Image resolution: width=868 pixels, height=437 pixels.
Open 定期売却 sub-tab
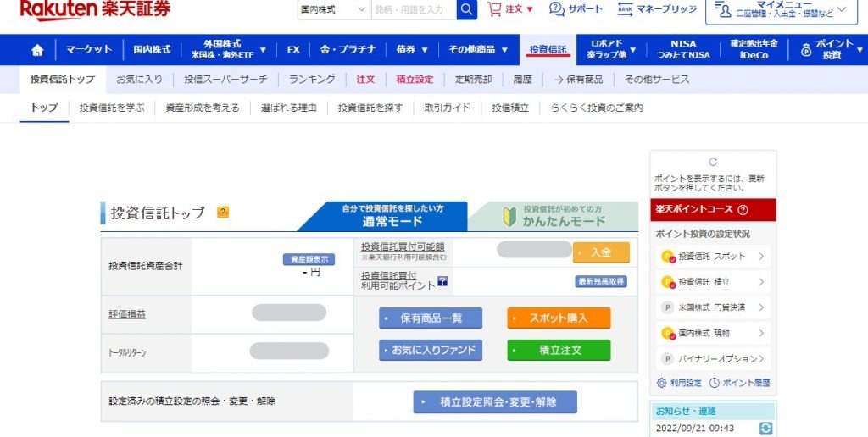[473, 80]
